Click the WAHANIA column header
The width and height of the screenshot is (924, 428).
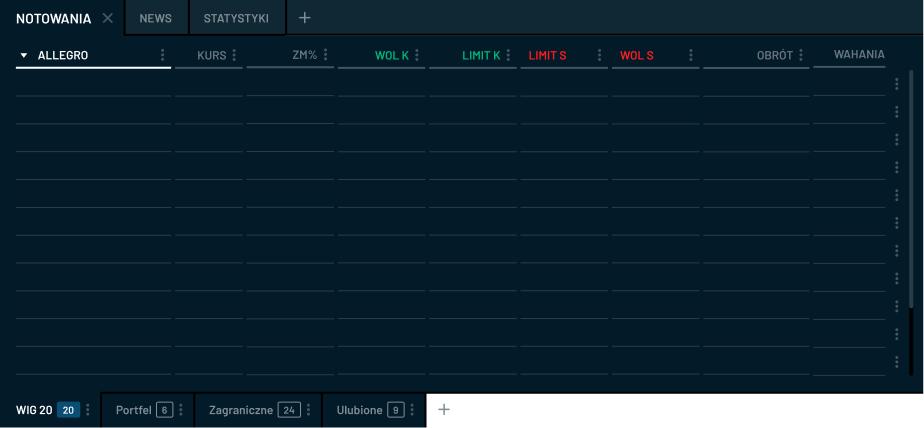click(858, 55)
